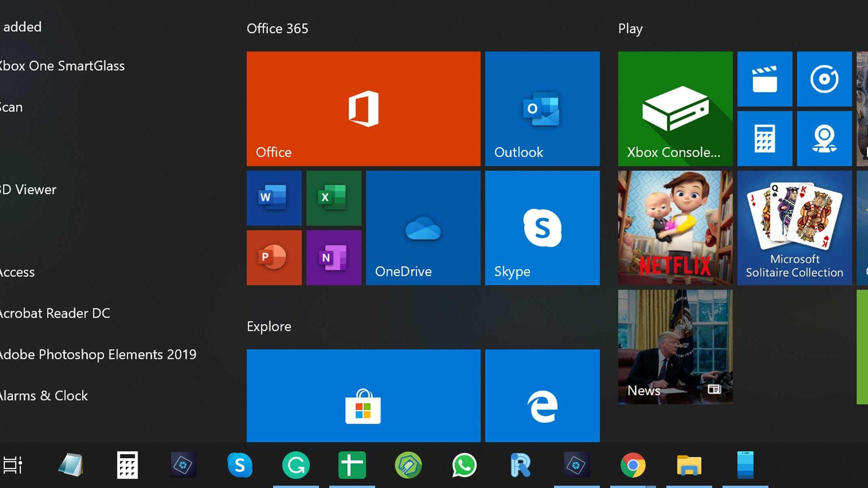Viewport: 868px width, 488px height.
Task: Open the second Photoshop Elements taskbar icon
Action: [x=577, y=465]
